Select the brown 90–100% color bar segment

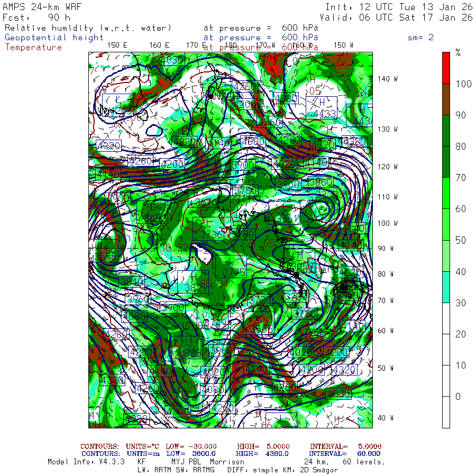pyautogui.click(x=446, y=99)
